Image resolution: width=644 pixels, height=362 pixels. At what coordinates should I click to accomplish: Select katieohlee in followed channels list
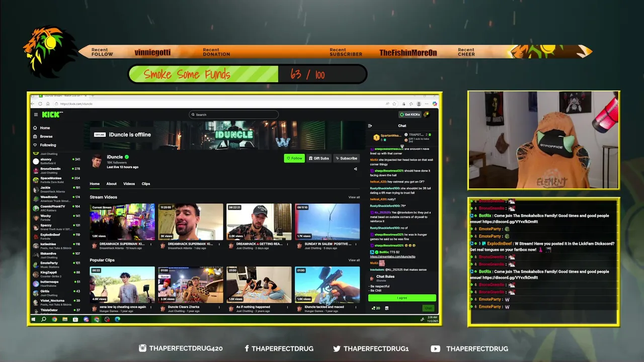coord(56,246)
